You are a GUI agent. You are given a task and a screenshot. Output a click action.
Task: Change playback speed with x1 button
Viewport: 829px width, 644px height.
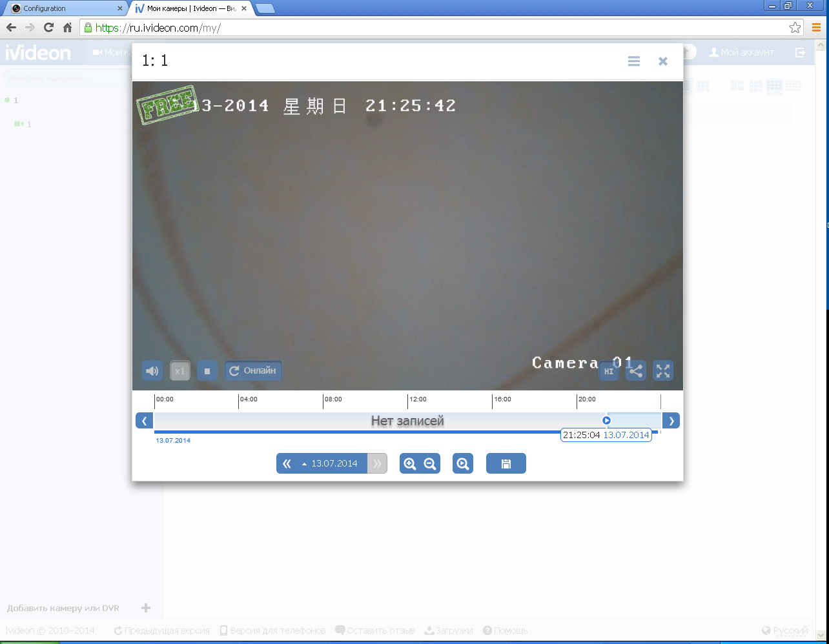click(180, 371)
